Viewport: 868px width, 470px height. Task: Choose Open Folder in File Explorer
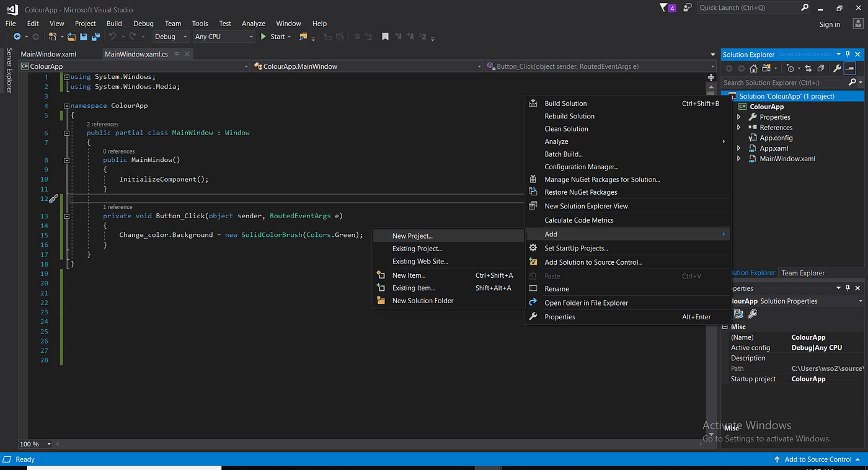point(627,303)
